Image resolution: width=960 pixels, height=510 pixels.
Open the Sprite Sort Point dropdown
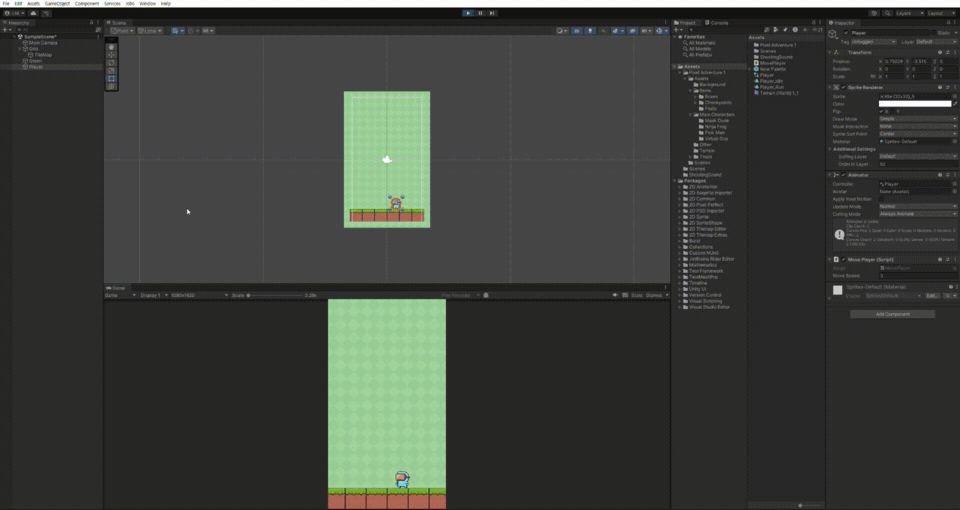coord(918,133)
